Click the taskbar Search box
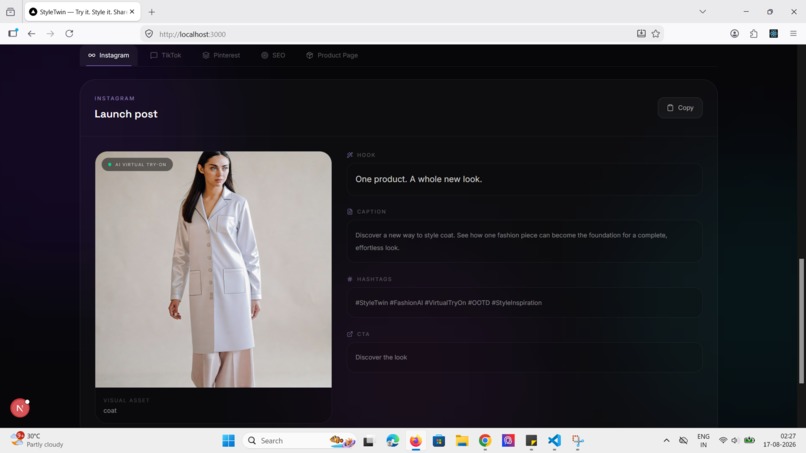806x453 pixels. click(299, 440)
